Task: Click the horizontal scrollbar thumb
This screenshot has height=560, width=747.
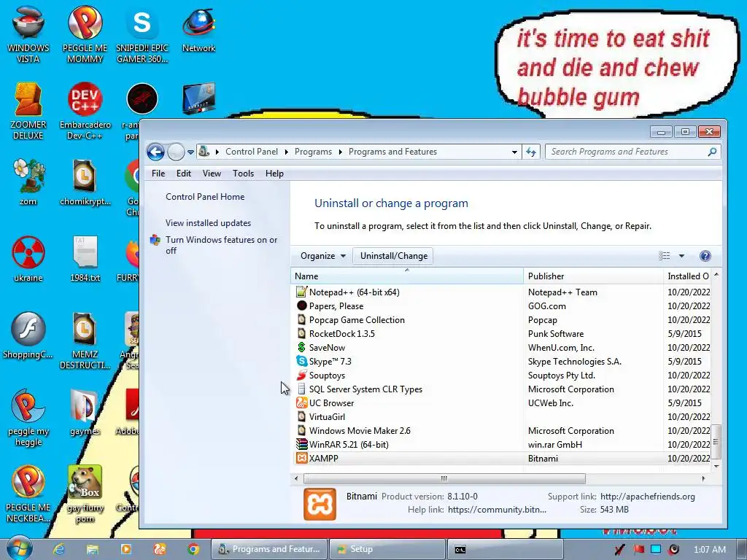Action: click(x=444, y=478)
